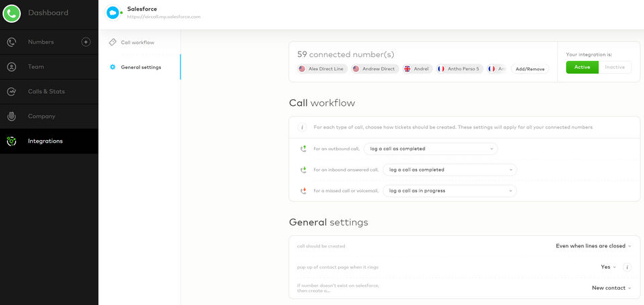The height and width of the screenshot is (305, 644).
Task: Switch to General settings section tab
Action: [x=140, y=67]
